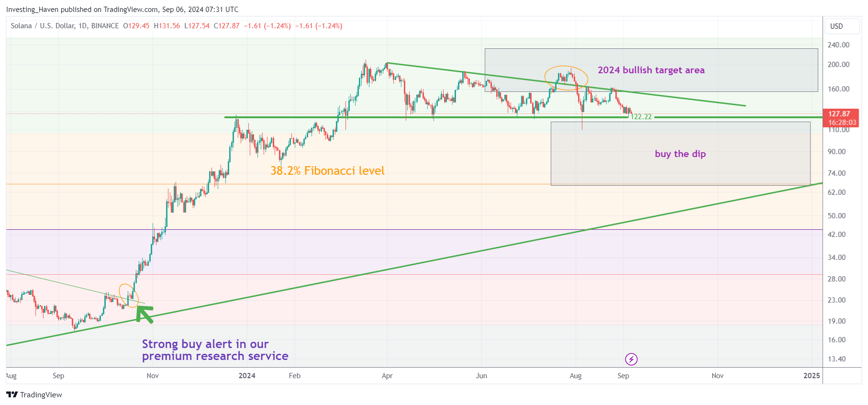Click the '38.2% Fibonacci level' label
The height and width of the screenshot is (405, 868).
327,171
